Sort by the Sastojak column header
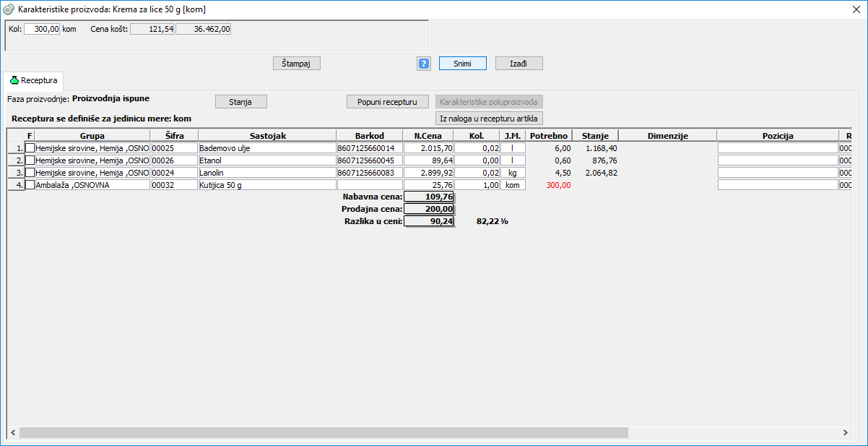Viewport: 868px width, 446px height. tap(267, 135)
